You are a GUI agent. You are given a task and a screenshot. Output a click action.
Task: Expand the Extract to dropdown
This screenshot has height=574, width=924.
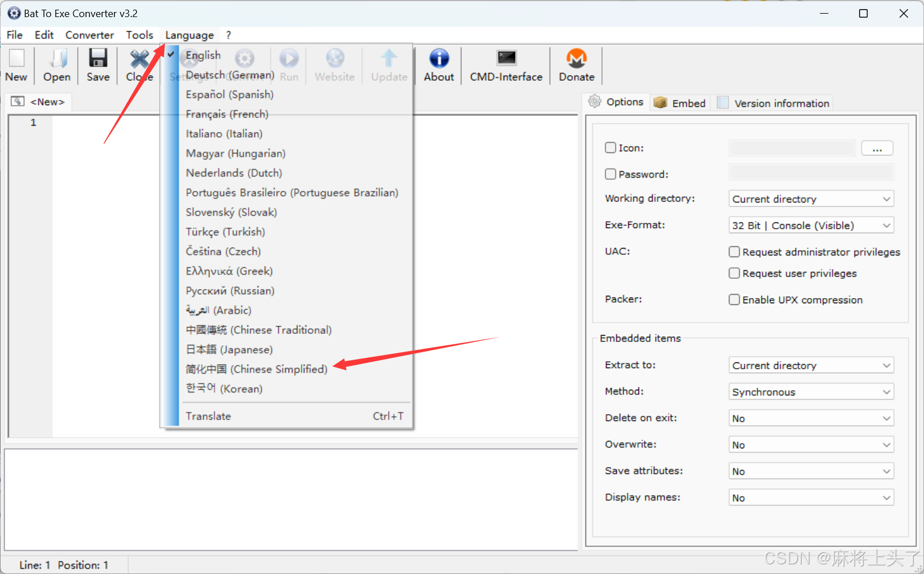[x=811, y=365]
